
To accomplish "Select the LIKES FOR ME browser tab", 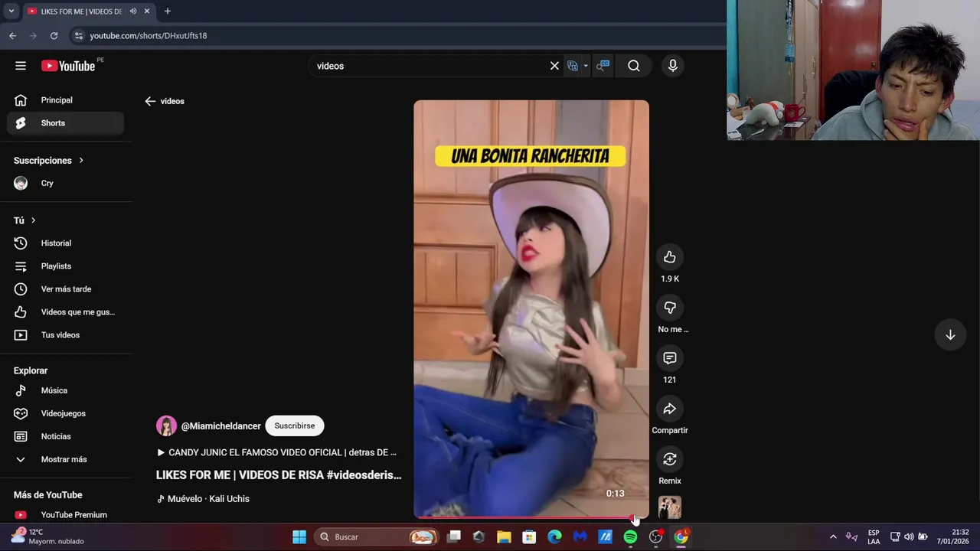I will click(x=89, y=11).
